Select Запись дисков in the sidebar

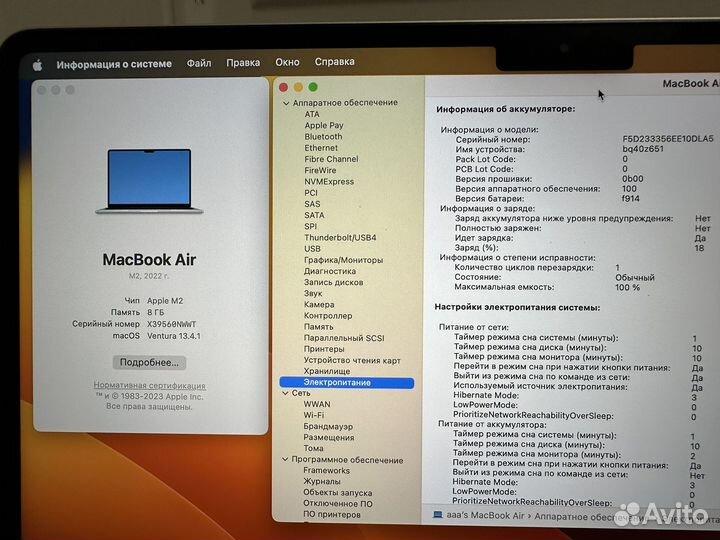tap(333, 282)
